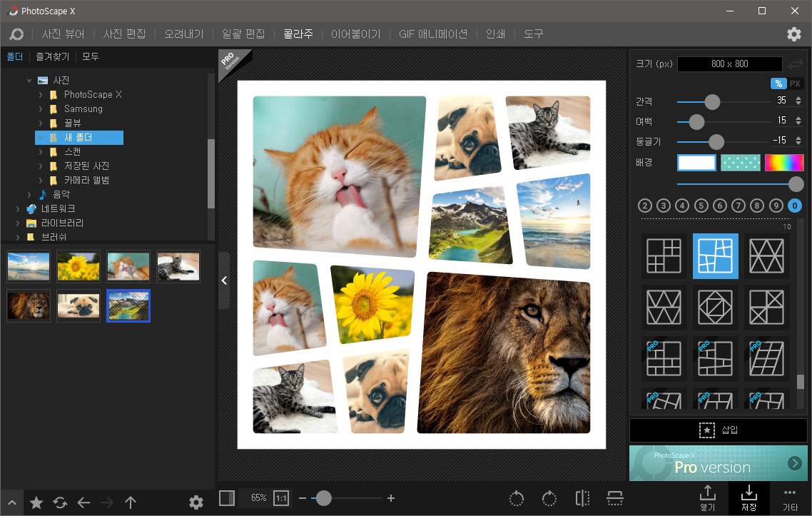This screenshot has width=812, height=516.
Task: Zoom out with the minus icon
Action: pyautogui.click(x=303, y=498)
